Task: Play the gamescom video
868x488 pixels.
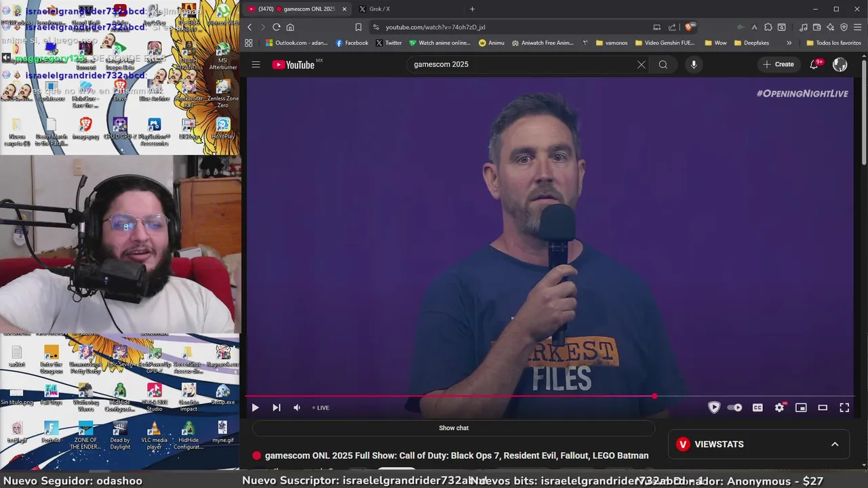Action: [x=255, y=407]
